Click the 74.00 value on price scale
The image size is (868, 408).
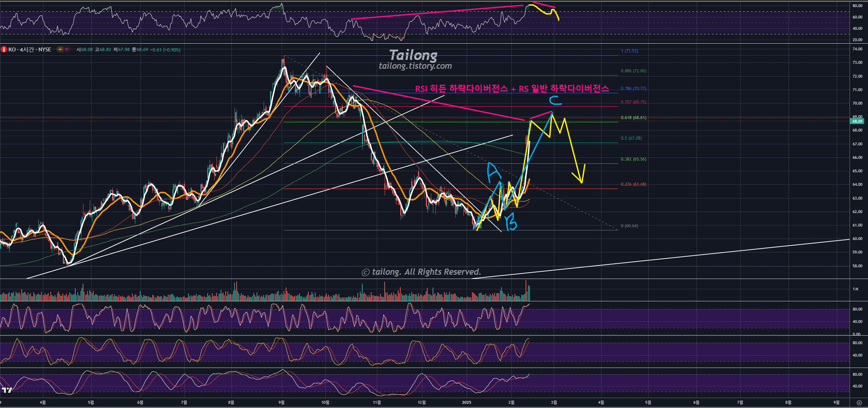[857, 49]
